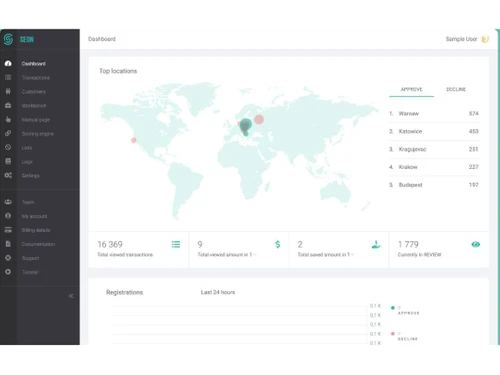Open Lists via its ban-circle icon
The image size is (500, 375).
pos(8,147)
